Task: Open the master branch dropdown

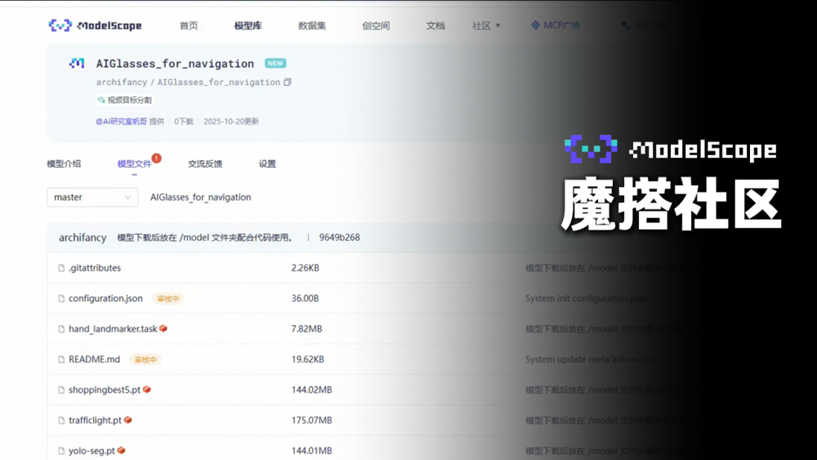Action: pos(92,197)
